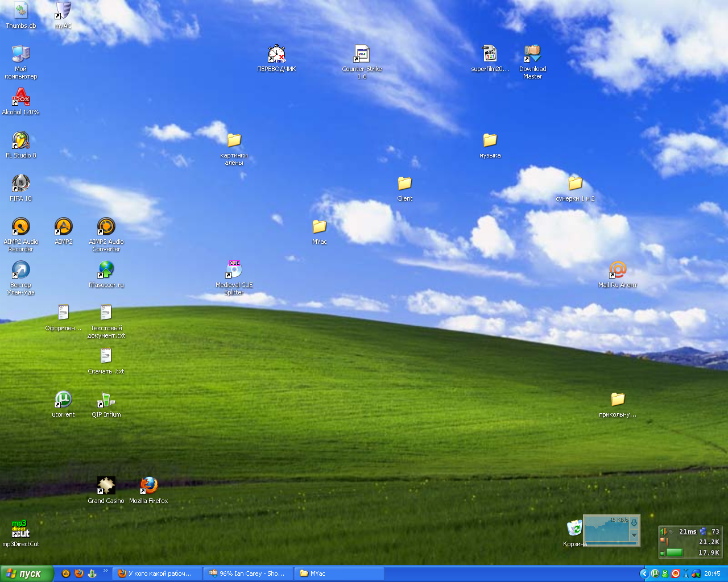Toggle QIP Infium status via its tray icon
Screen dimensions: 728x582
coord(665,573)
